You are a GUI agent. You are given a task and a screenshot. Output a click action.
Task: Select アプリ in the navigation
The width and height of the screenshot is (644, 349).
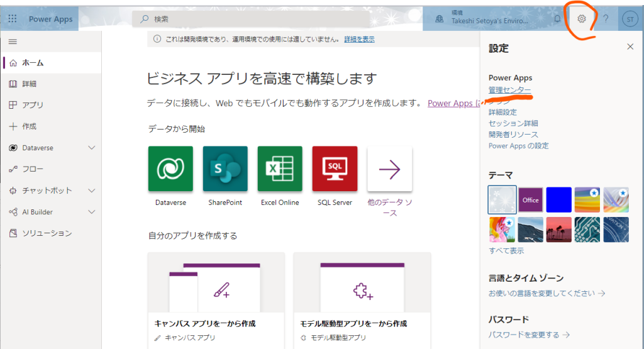point(52,104)
